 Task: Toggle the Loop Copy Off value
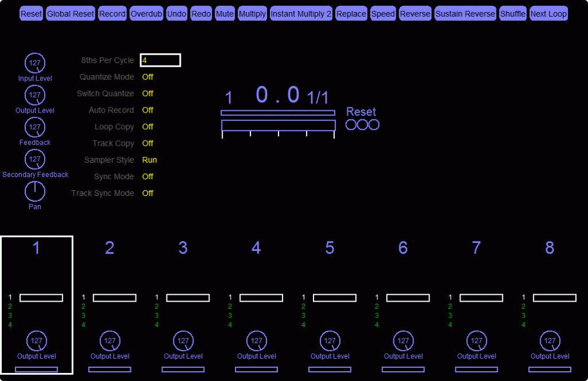(x=148, y=127)
